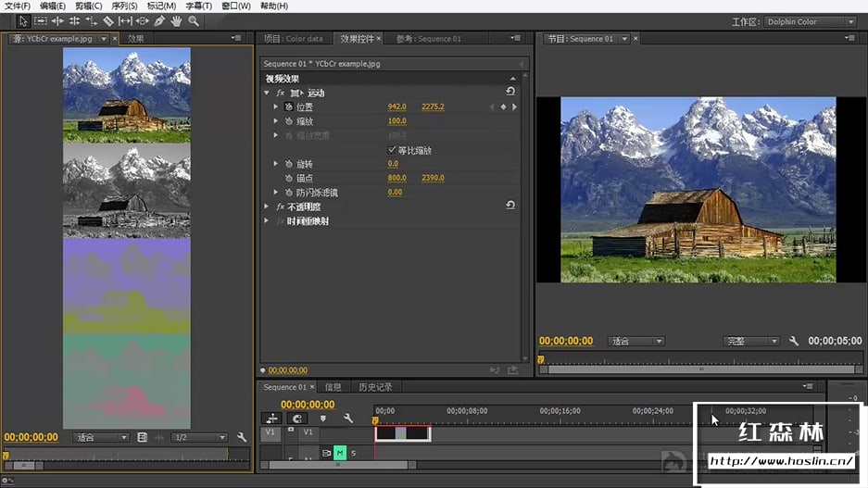
Task: Add a marker in the timeline
Action: (x=323, y=419)
